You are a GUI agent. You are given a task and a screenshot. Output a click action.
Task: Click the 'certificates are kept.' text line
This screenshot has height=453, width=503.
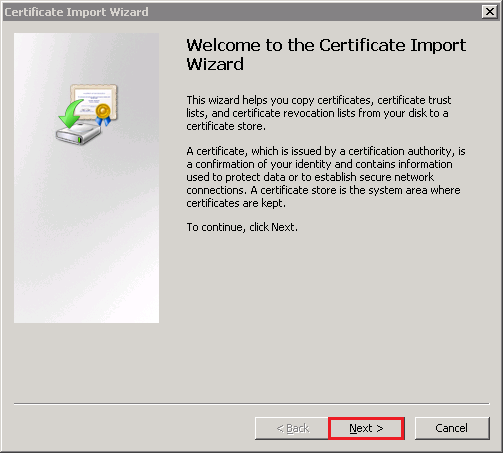coord(236,203)
